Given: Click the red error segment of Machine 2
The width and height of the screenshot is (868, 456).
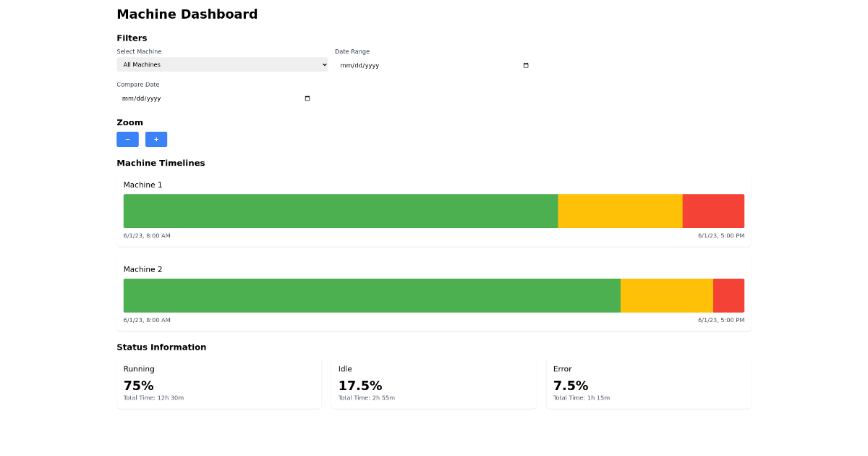Looking at the screenshot, I should [728, 295].
